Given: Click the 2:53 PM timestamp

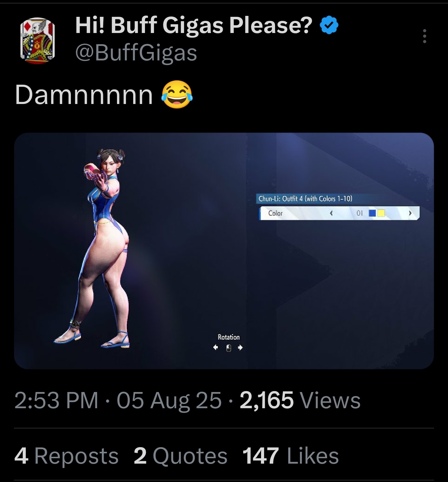Looking at the screenshot, I should coord(56,400).
